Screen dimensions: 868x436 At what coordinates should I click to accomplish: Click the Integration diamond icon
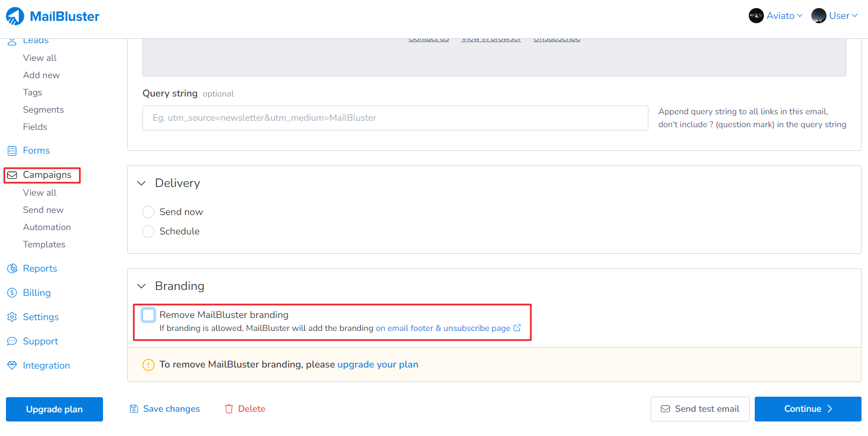click(12, 365)
